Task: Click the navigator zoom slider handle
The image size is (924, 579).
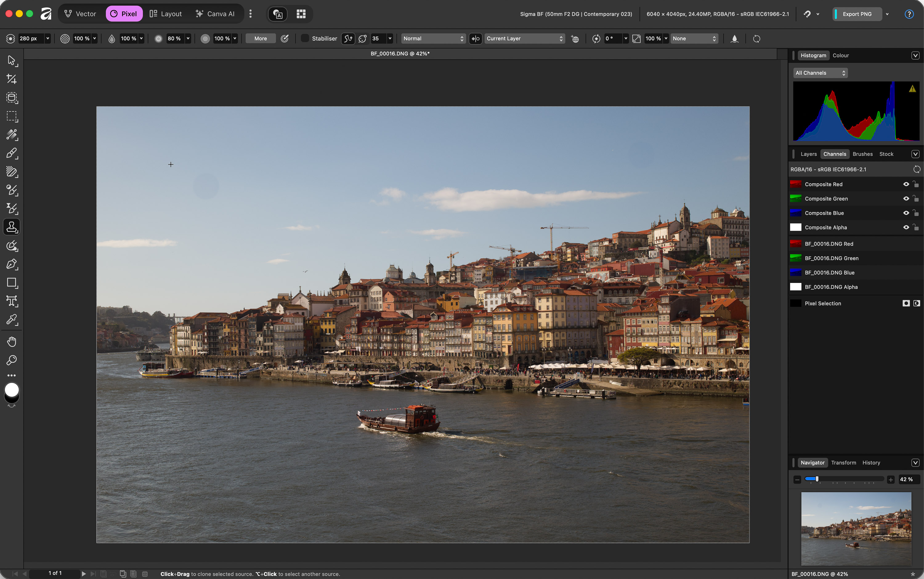Action: (x=817, y=479)
